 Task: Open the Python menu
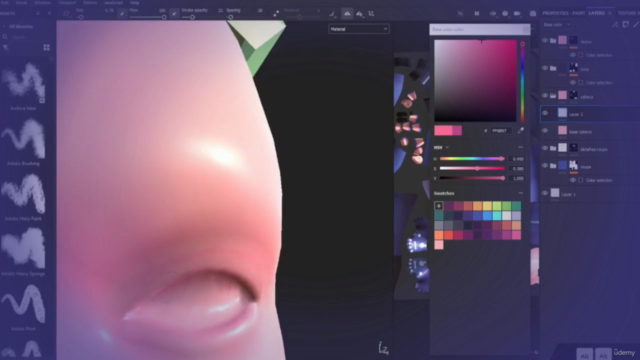coord(90,2)
